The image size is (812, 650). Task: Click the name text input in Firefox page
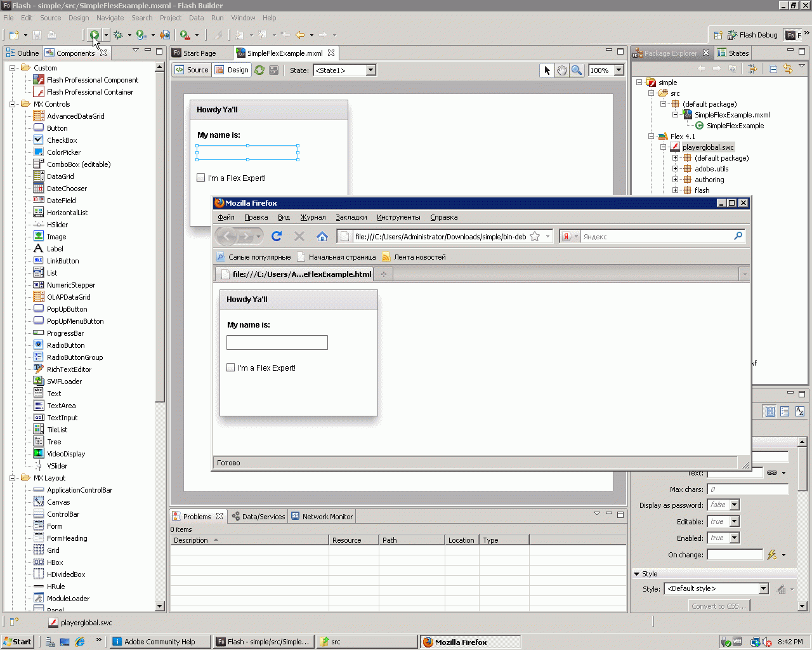point(277,343)
